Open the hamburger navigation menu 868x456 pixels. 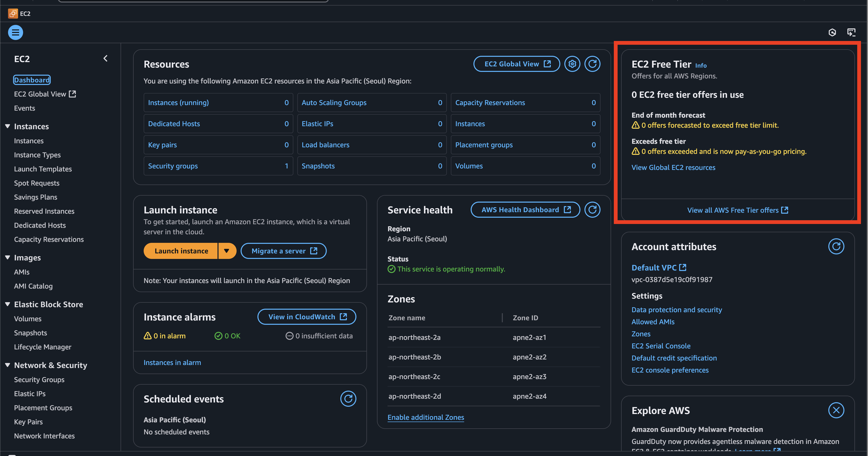pyautogui.click(x=16, y=32)
